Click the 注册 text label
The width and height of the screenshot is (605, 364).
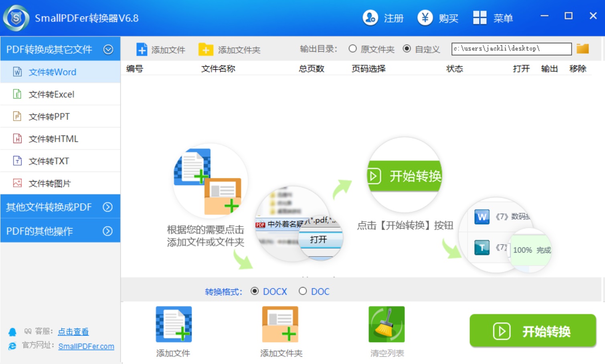point(394,18)
